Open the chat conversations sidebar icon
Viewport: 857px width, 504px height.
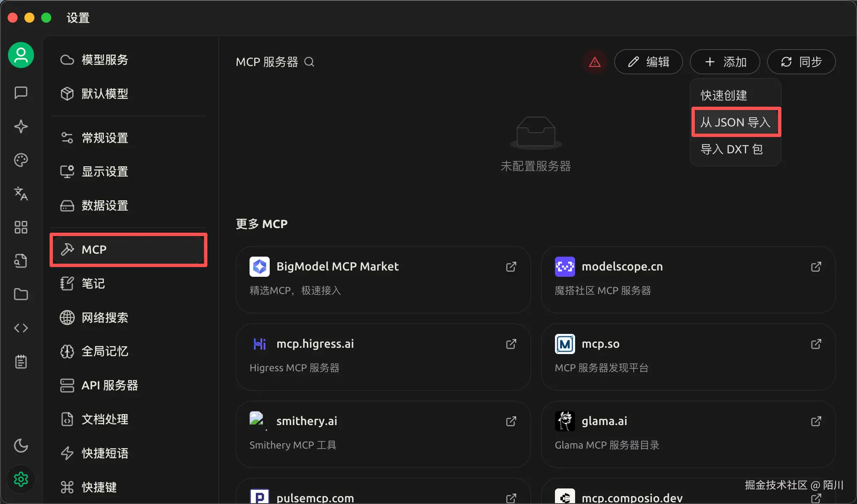21,93
